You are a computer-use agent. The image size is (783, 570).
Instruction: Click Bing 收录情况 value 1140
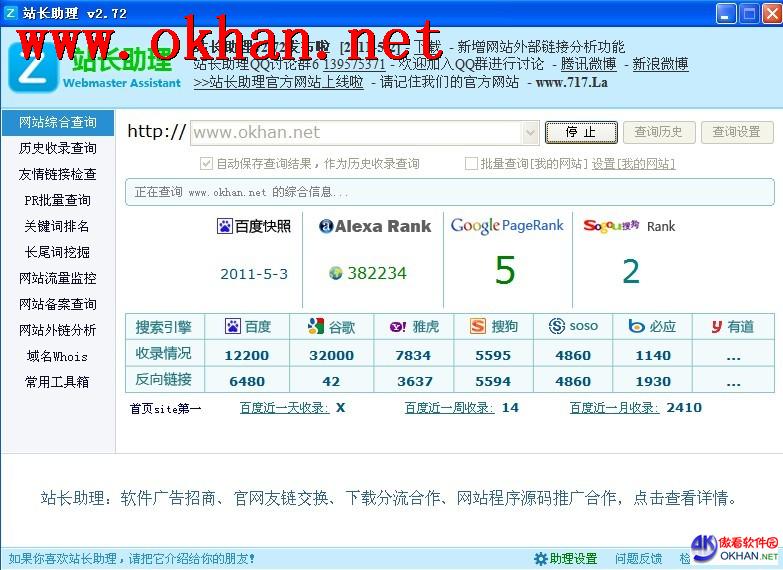pos(653,356)
